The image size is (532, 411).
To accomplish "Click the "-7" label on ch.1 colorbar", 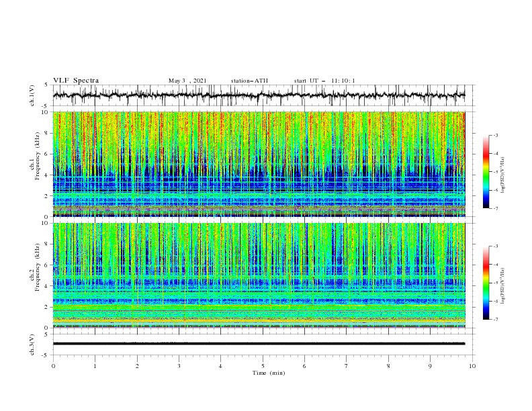I will 495,208.
